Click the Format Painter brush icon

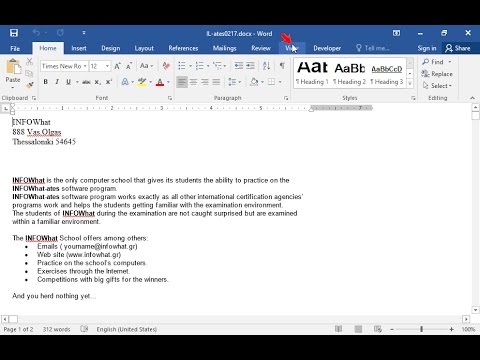coord(30,86)
